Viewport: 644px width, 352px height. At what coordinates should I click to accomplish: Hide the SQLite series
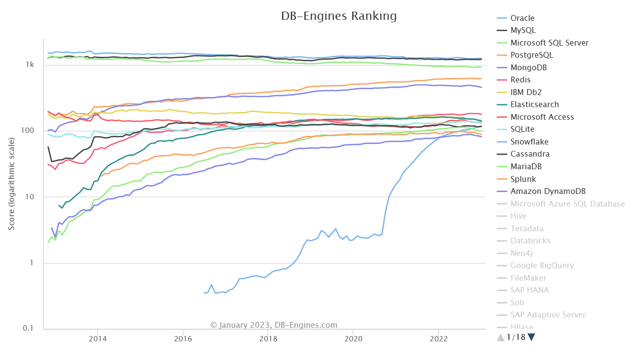tap(515, 129)
